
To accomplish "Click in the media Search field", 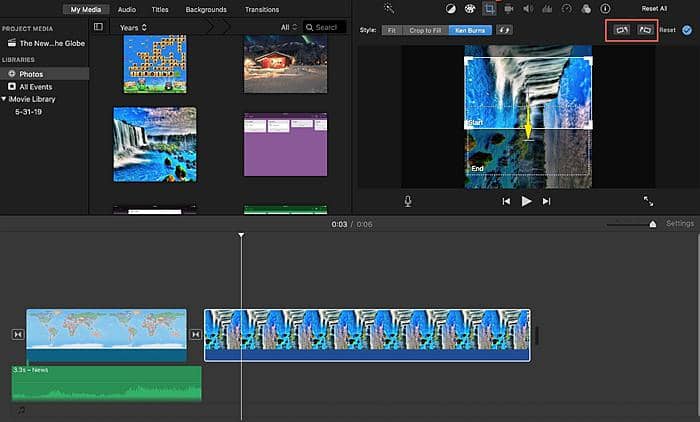I will (325, 27).
